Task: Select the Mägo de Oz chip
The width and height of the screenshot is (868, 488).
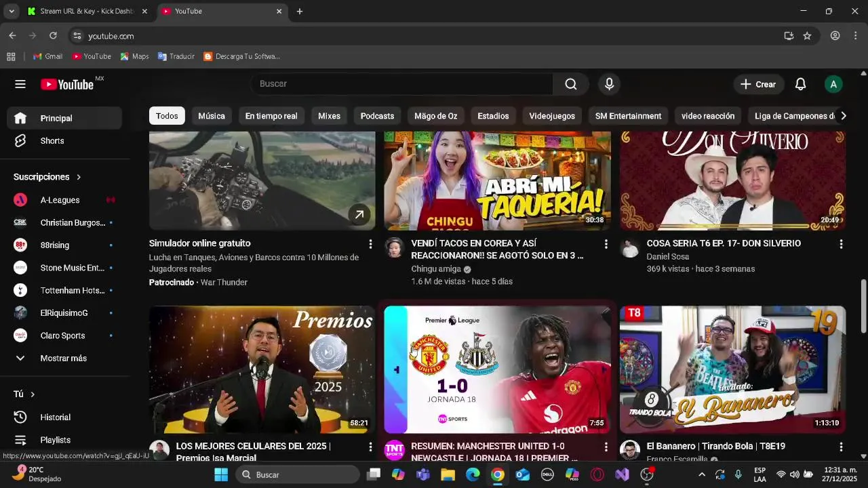Action: 436,116
